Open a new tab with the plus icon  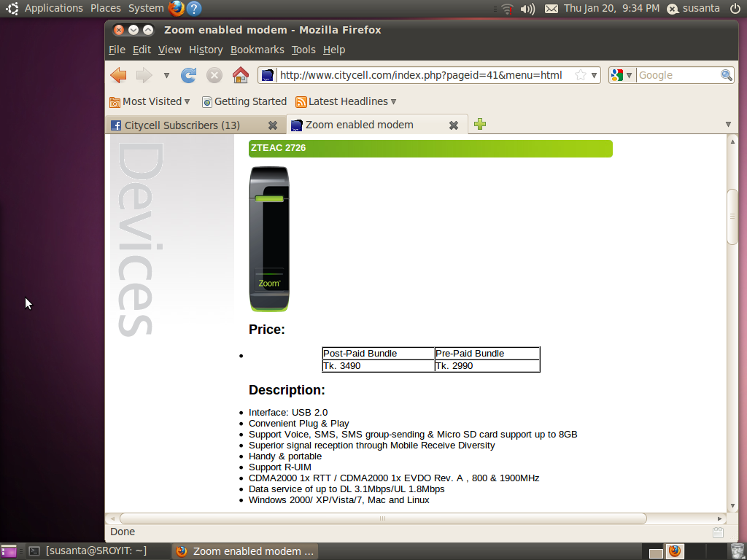tap(480, 124)
